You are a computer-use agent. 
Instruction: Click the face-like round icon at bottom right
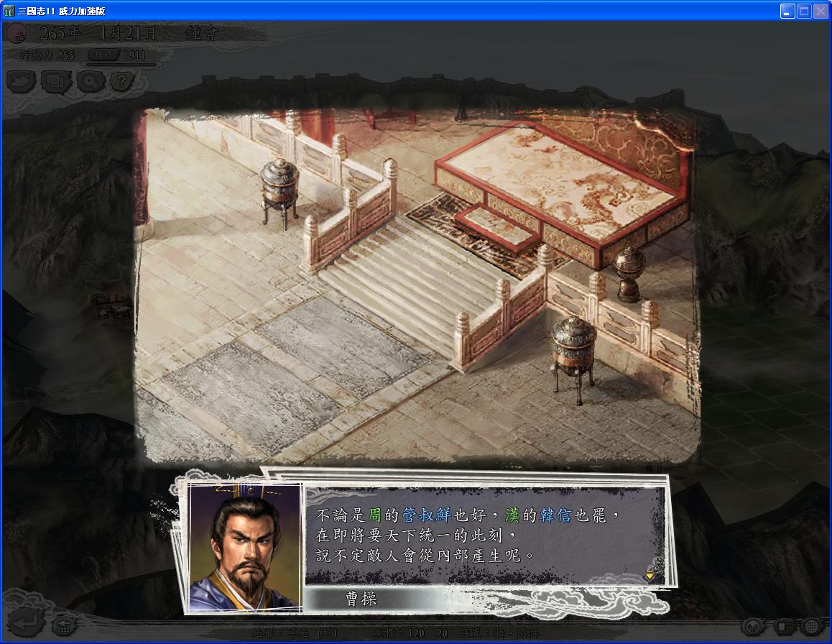click(x=752, y=627)
